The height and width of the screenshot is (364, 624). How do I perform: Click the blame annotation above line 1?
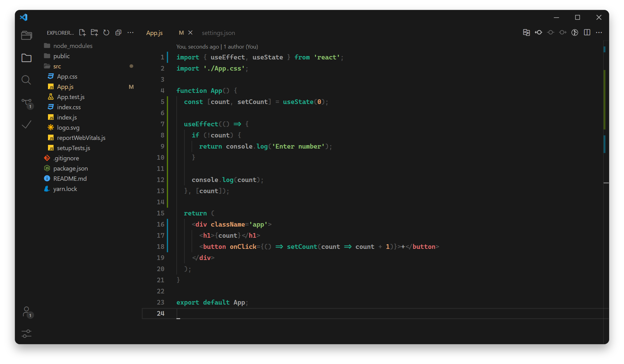[x=217, y=47]
